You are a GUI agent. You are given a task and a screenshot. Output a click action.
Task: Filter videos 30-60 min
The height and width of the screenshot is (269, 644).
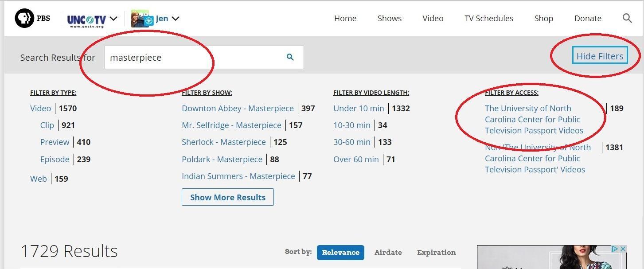pos(352,142)
